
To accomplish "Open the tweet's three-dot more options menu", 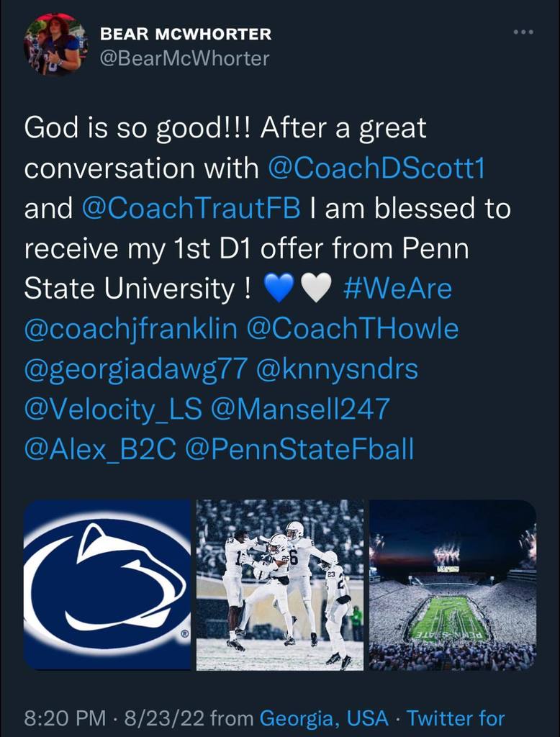I will (x=523, y=32).
